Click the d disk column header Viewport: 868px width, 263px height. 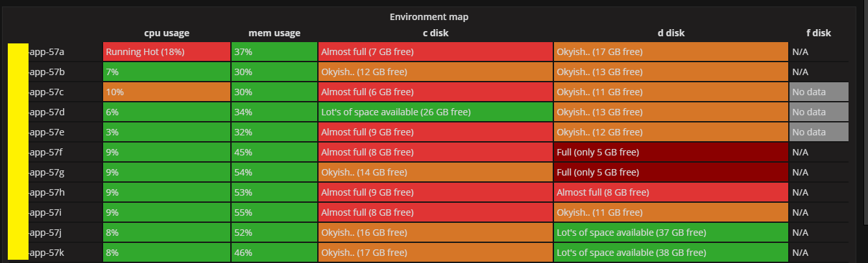coord(671,33)
